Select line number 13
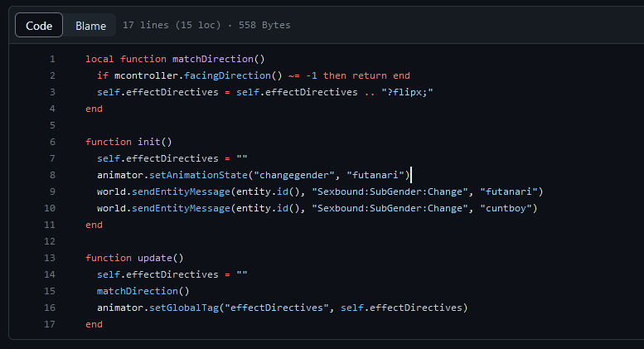This screenshot has height=349, width=644. click(x=50, y=258)
